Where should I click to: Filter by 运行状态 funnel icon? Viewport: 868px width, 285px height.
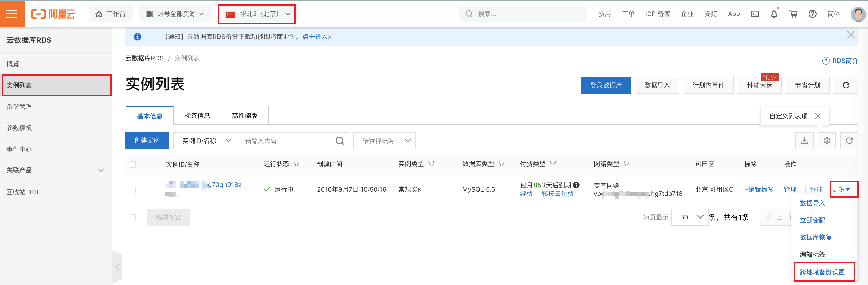point(296,164)
